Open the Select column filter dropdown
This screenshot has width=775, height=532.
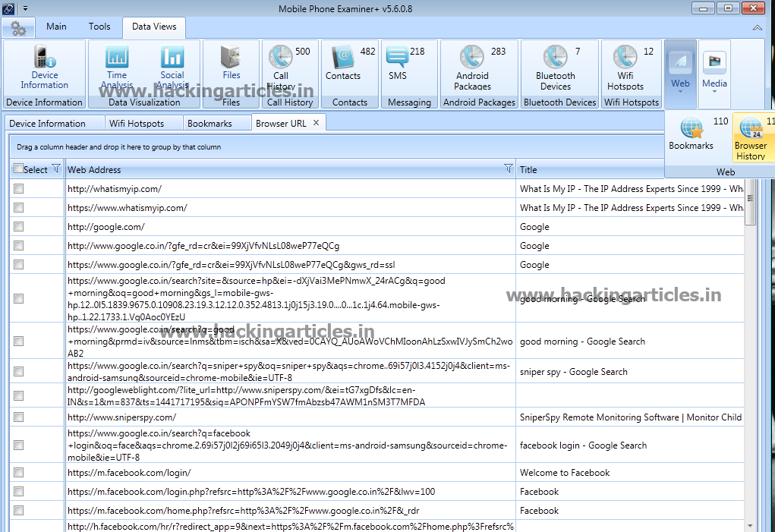tap(56, 169)
